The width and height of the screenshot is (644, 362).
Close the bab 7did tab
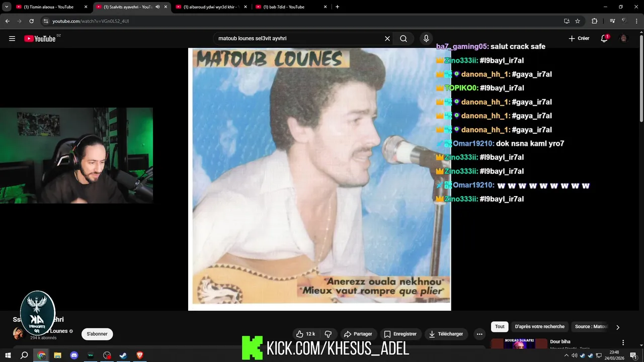point(325,7)
